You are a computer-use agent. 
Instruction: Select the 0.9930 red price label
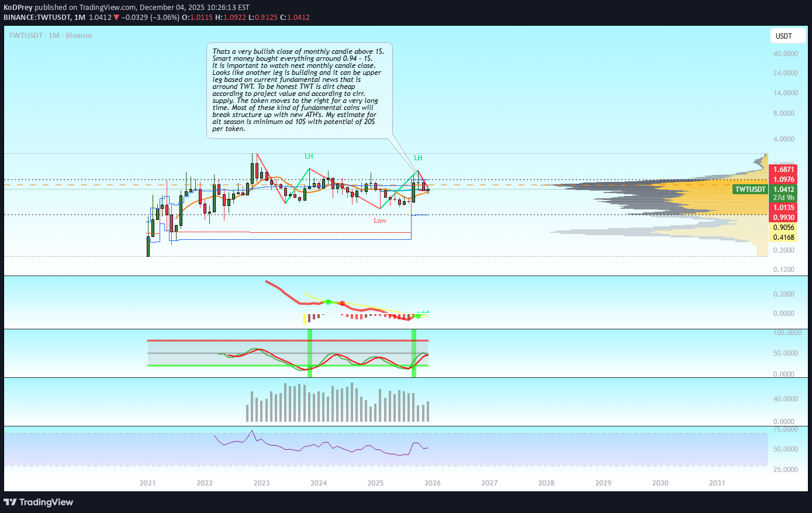783,218
